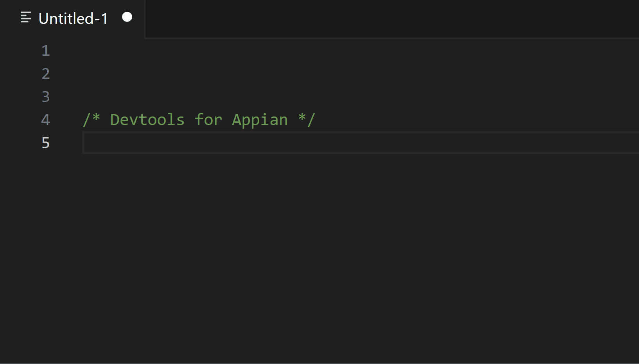Image resolution: width=639 pixels, height=364 pixels.
Task: Click the plain text file icon on the tab
Action: (x=25, y=18)
